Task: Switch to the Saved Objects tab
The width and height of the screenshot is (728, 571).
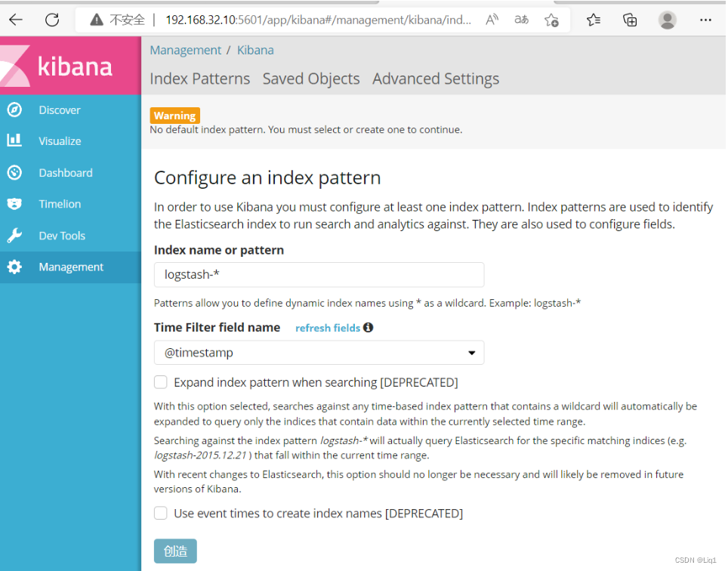Action: (311, 79)
